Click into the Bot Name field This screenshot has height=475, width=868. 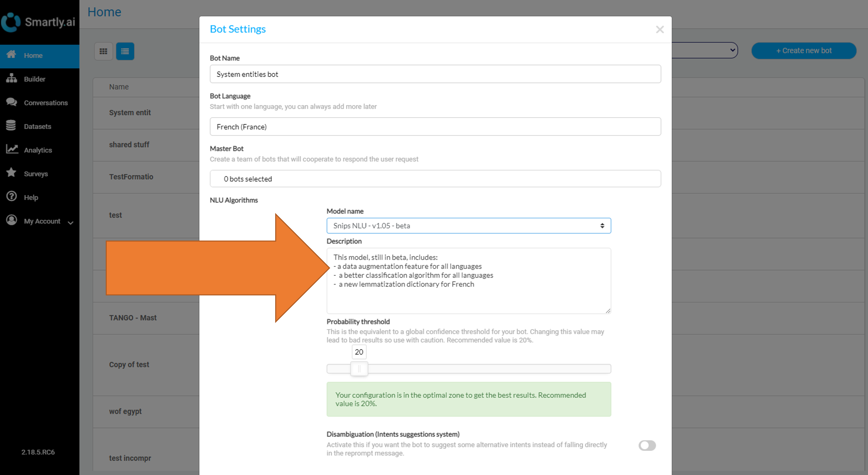coord(435,74)
